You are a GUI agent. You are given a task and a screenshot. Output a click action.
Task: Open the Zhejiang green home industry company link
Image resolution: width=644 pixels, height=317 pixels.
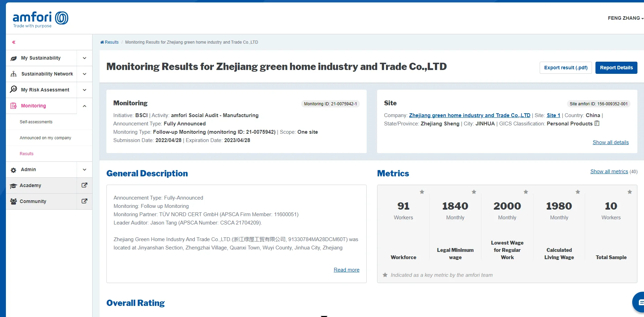point(470,115)
